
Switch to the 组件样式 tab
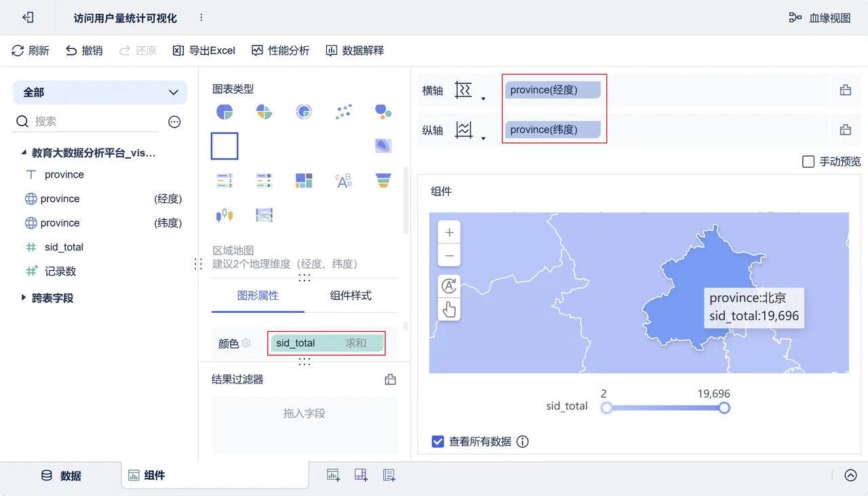click(x=351, y=296)
